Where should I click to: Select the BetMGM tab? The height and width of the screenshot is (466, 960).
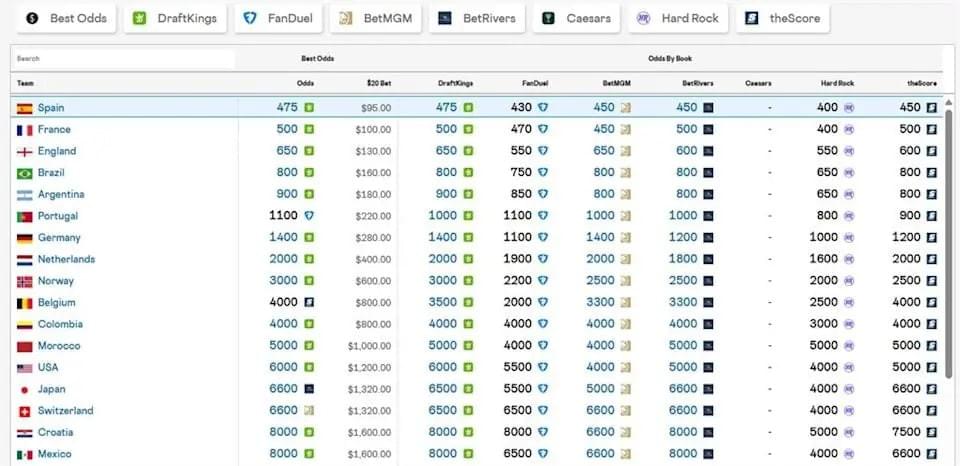click(375, 18)
